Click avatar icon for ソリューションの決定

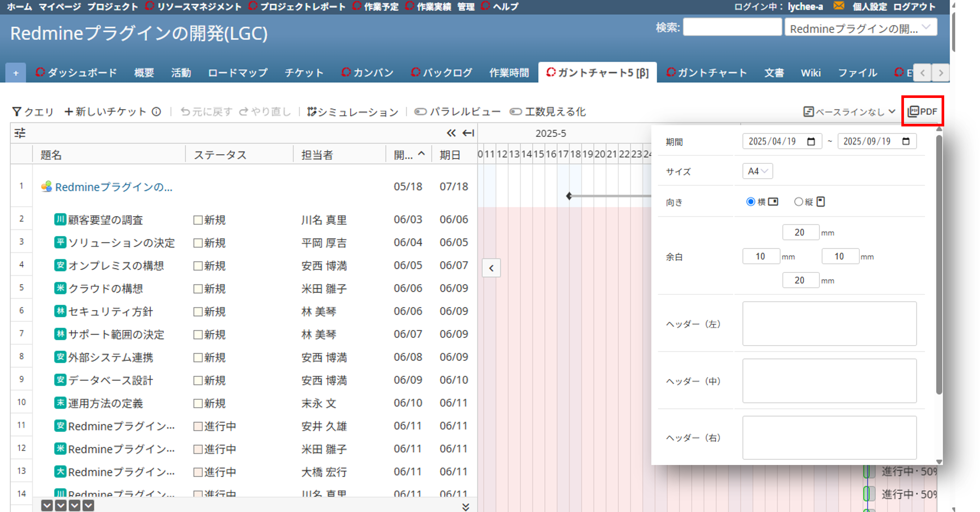pos(60,242)
